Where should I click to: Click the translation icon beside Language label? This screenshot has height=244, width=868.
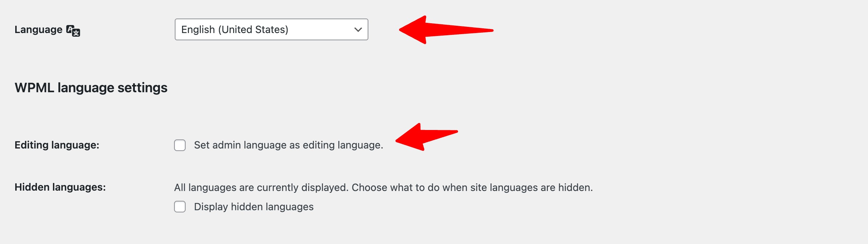pyautogui.click(x=73, y=31)
